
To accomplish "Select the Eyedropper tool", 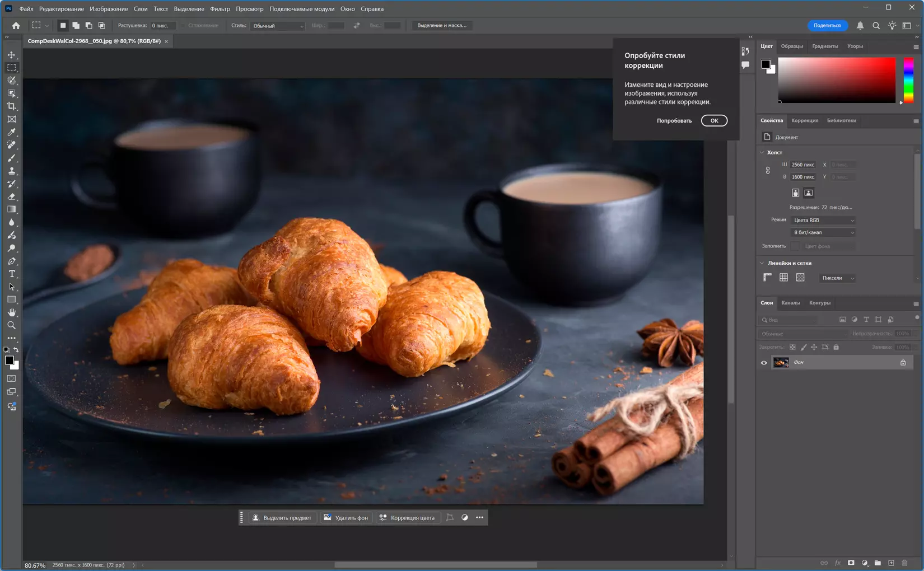I will pyautogui.click(x=11, y=132).
